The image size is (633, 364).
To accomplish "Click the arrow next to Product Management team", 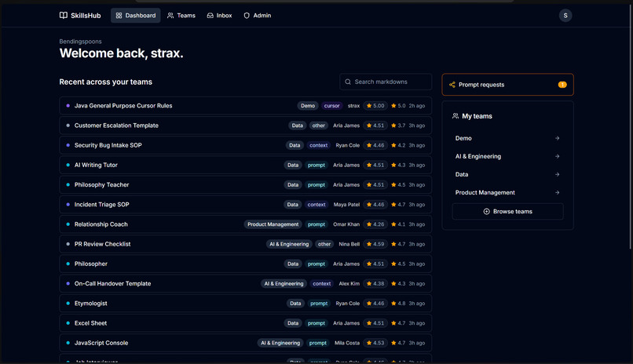I will point(557,193).
